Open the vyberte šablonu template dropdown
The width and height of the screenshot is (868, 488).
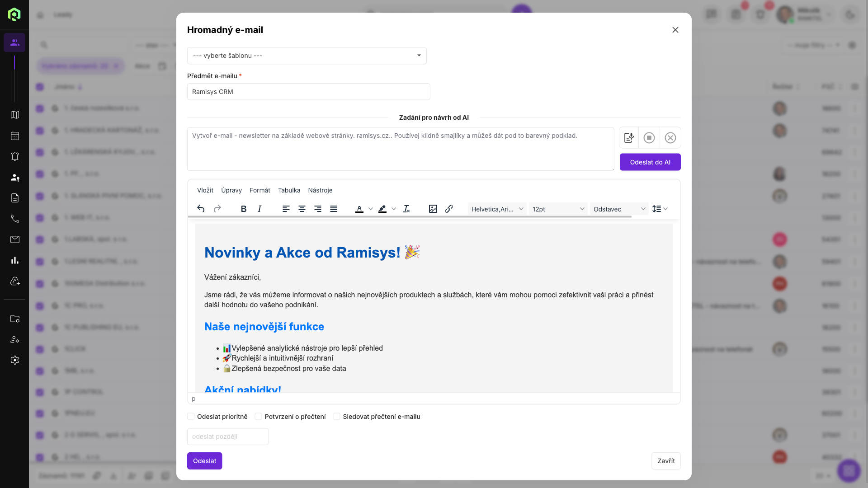pos(307,56)
